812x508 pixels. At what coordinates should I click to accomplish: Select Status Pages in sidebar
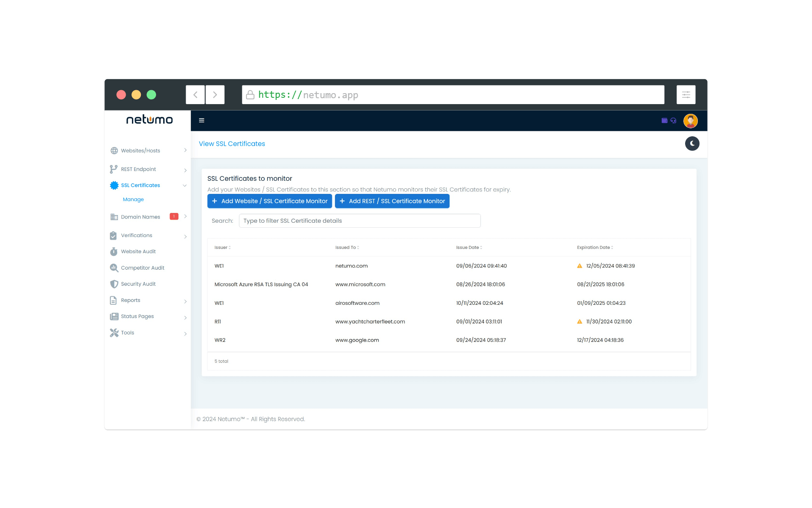point(137,317)
